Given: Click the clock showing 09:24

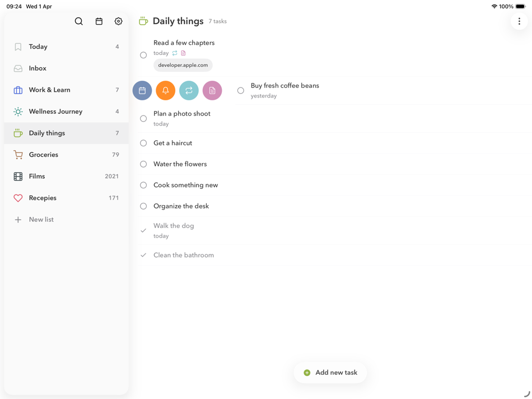Looking at the screenshot, I should (14, 7).
